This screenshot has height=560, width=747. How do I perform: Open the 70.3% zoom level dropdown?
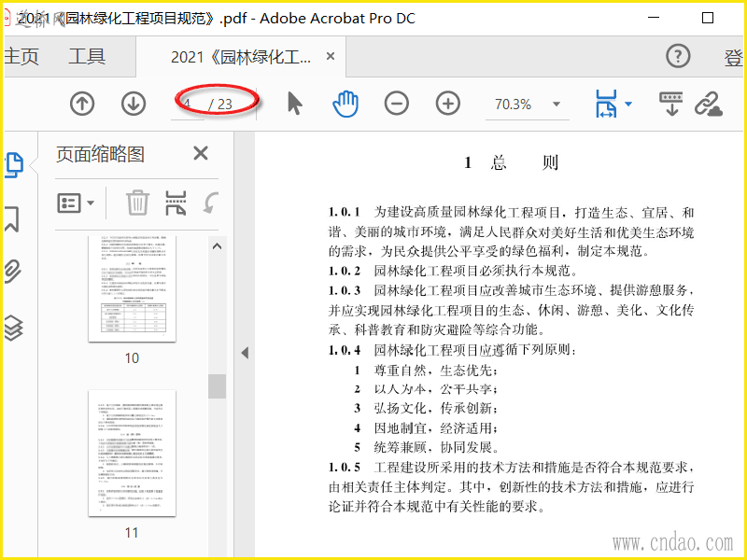pos(556,104)
